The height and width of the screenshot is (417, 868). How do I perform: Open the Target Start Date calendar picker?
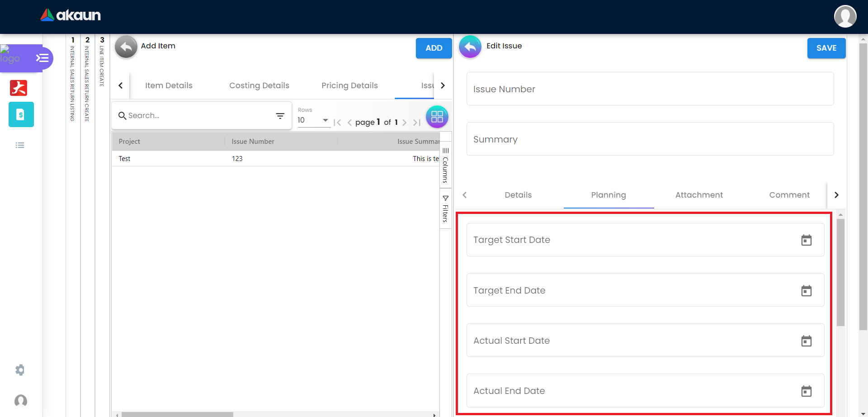807,240
